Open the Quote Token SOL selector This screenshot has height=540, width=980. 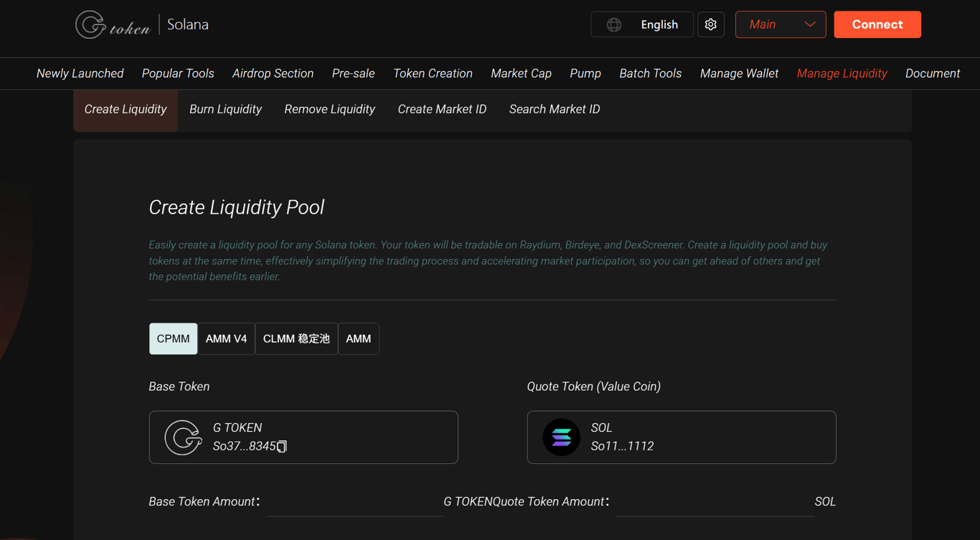coord(682,437)
